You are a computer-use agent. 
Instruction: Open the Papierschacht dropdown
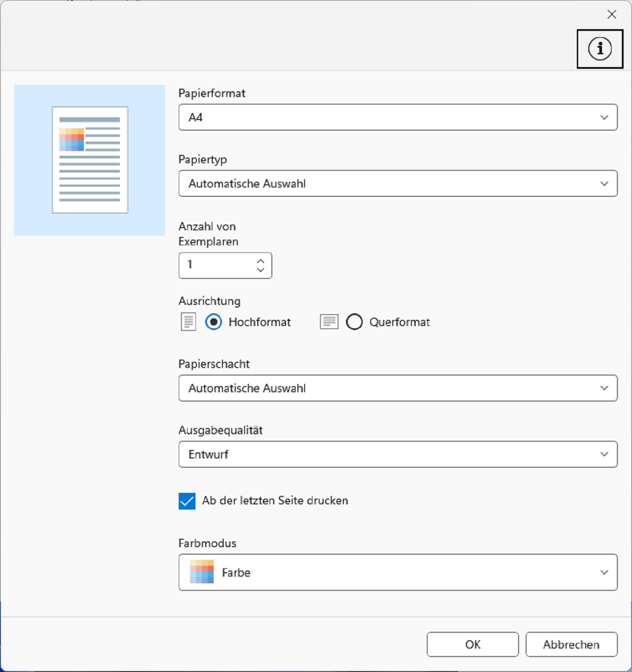(x=398, y=388)
